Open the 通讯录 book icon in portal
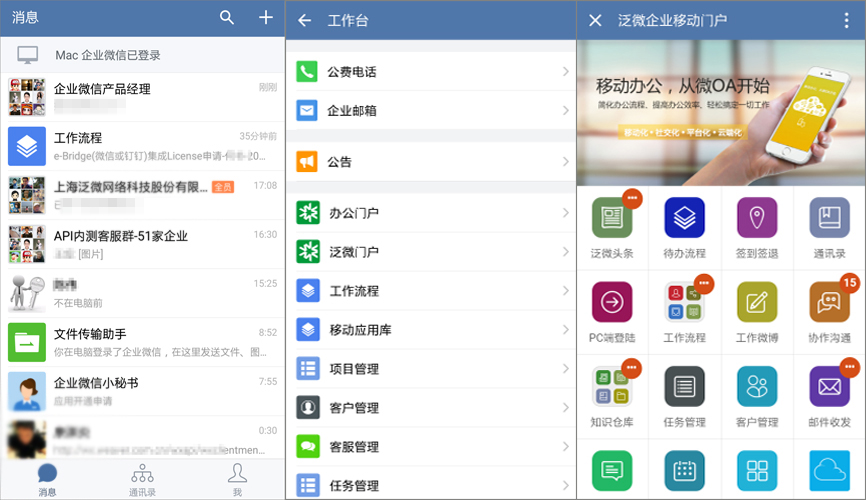 click(829, 217)
